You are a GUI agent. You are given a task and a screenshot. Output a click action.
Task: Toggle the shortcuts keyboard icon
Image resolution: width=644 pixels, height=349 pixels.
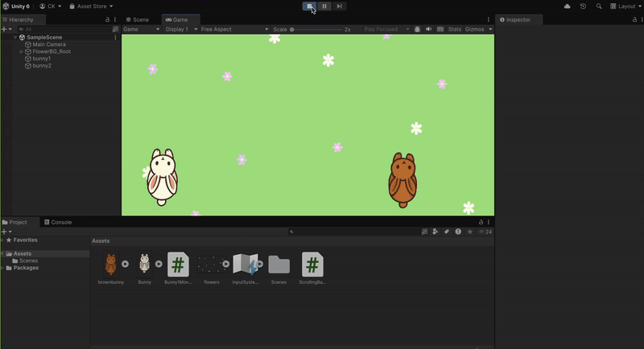[x=440, y=29]
